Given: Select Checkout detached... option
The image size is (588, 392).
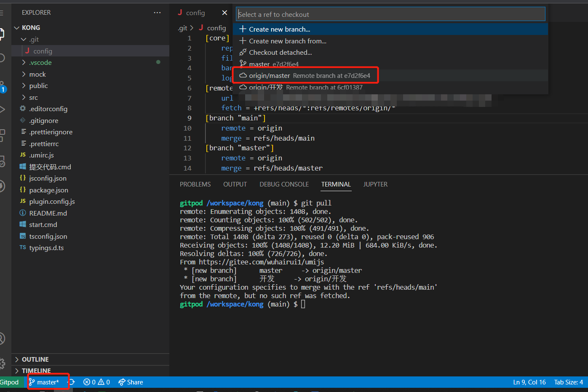Looking at the screenshot, I should coord(280,52).
